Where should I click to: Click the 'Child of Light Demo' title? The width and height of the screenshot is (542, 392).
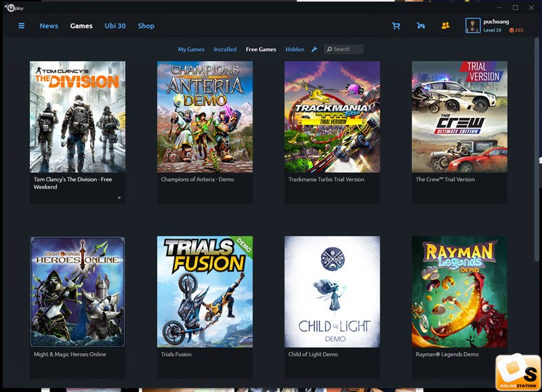point(313,354)
